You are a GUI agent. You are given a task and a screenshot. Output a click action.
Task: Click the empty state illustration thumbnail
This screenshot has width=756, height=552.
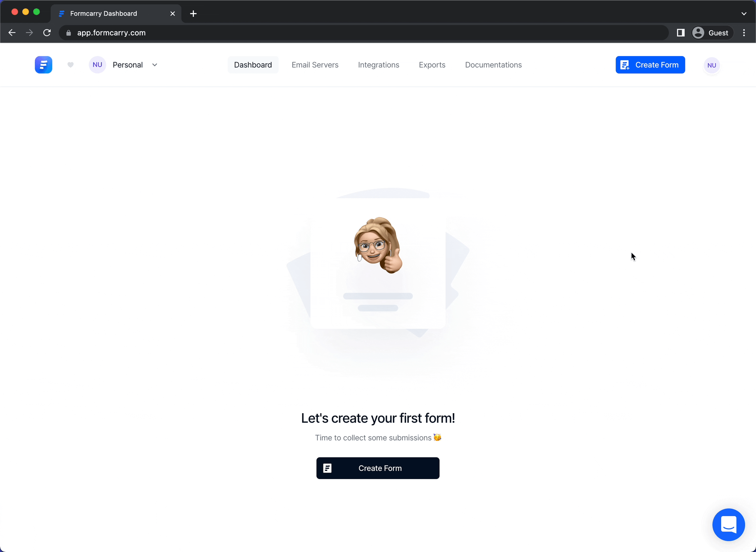(x=378, y=270)
